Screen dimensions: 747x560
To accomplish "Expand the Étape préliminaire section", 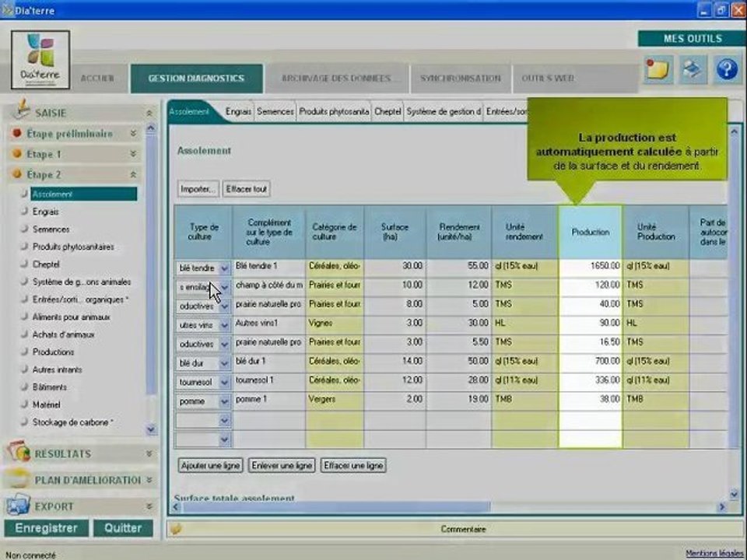I will 133,134.
